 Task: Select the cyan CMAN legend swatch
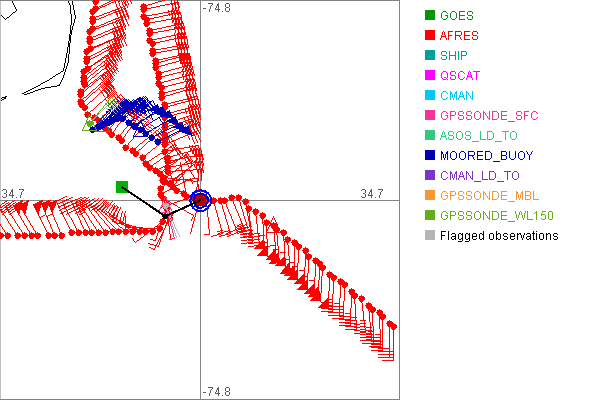430,96
